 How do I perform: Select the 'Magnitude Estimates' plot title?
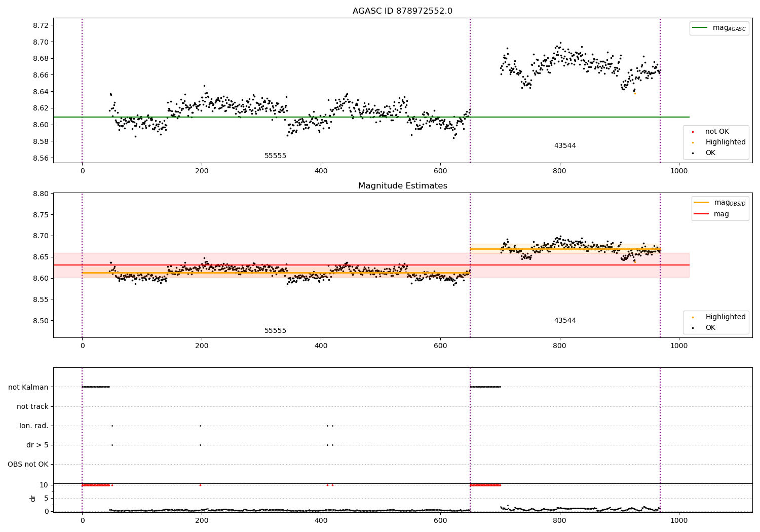[x=402, y=186]
